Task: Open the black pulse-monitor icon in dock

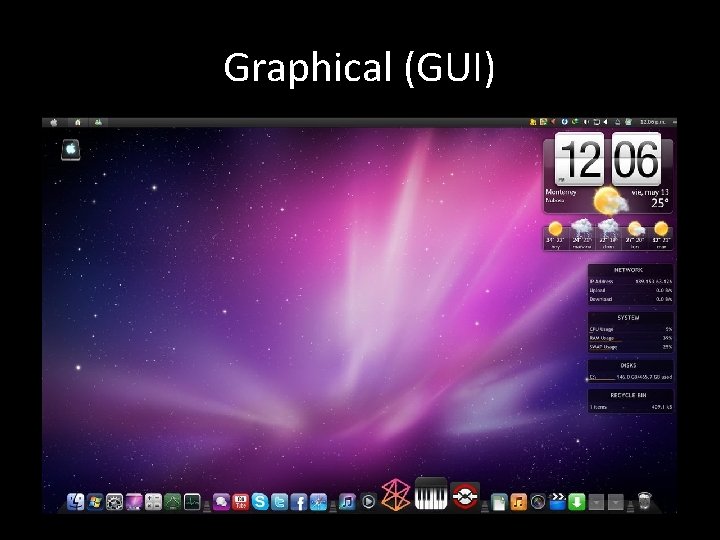Action: [x=192, y=501]
